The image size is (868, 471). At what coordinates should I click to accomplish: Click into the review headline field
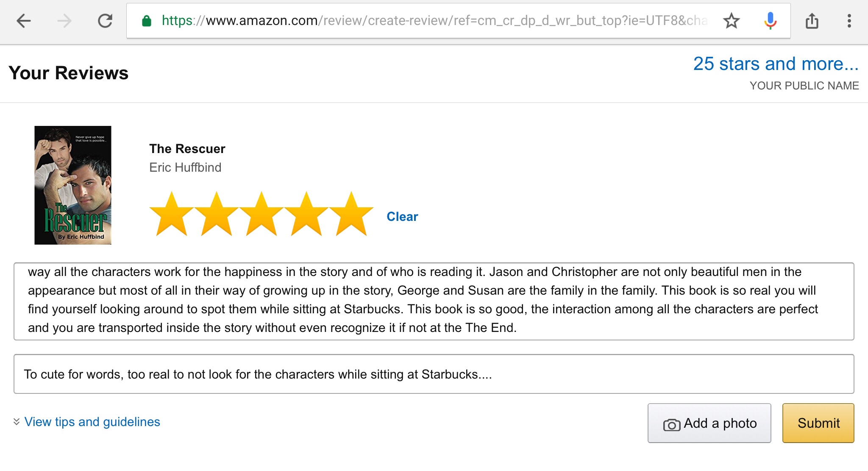click(x=434, y=374)
